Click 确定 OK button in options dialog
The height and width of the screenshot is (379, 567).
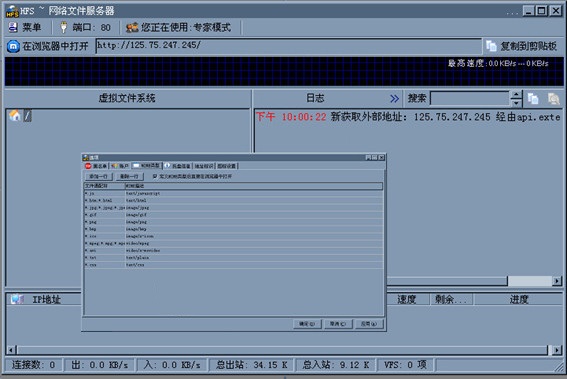click(307, 324)
